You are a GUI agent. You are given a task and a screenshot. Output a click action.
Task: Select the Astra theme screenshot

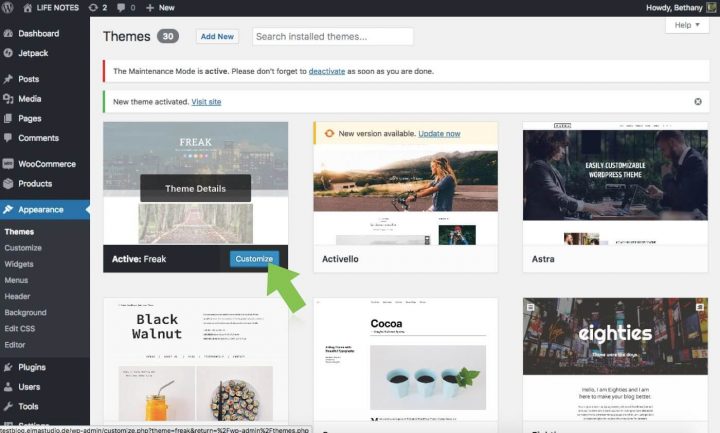point(615,183)
